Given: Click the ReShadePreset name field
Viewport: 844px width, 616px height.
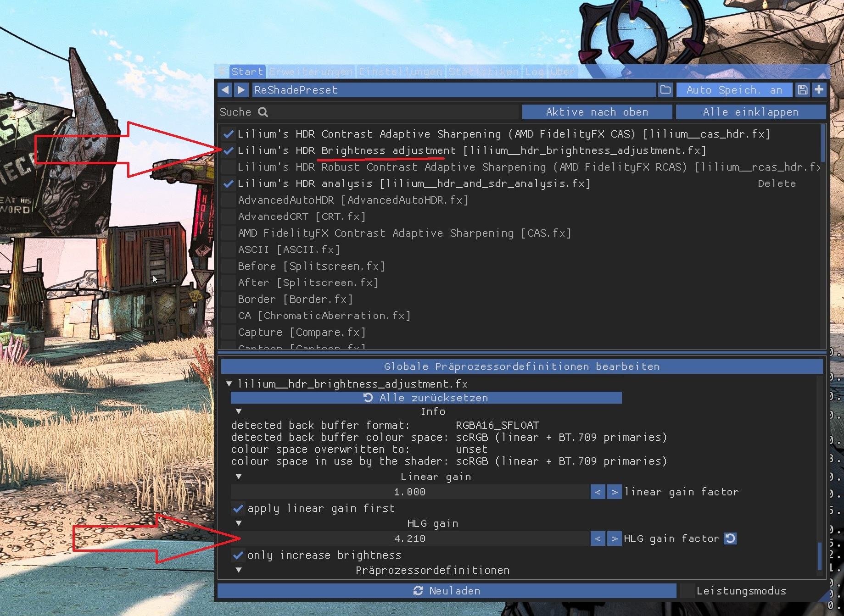Looking at the screenshot, I should [453, 90].
